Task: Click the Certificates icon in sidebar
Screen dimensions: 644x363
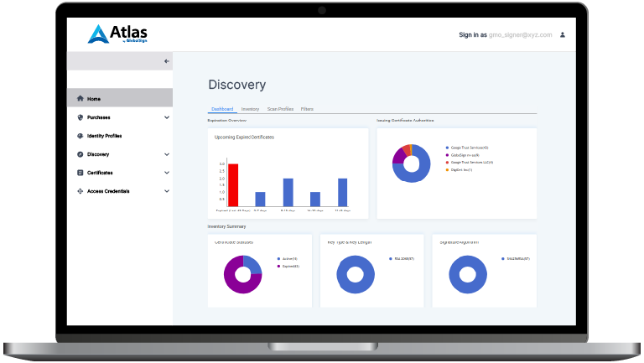Action: point(80,173)
